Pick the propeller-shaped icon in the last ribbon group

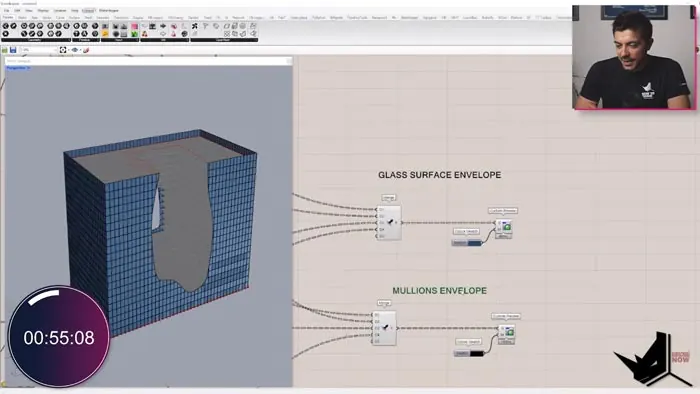click(x=195, y=26)
